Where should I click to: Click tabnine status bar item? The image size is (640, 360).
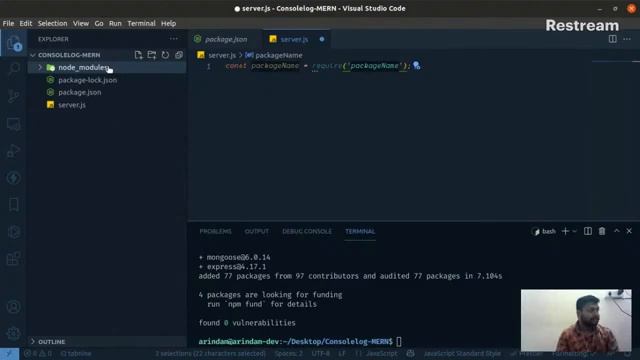point(76,353)
